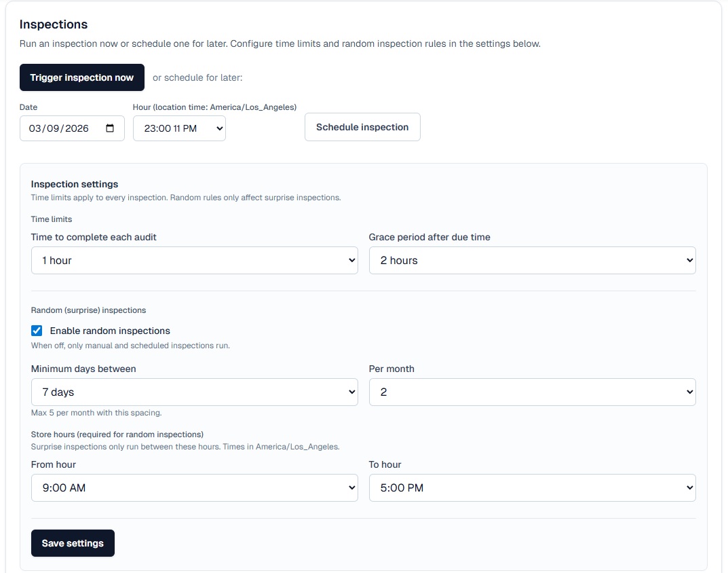Click the To hour dropdown arrow
This screenshot has height=573, width=728.
tap(689, 487)
